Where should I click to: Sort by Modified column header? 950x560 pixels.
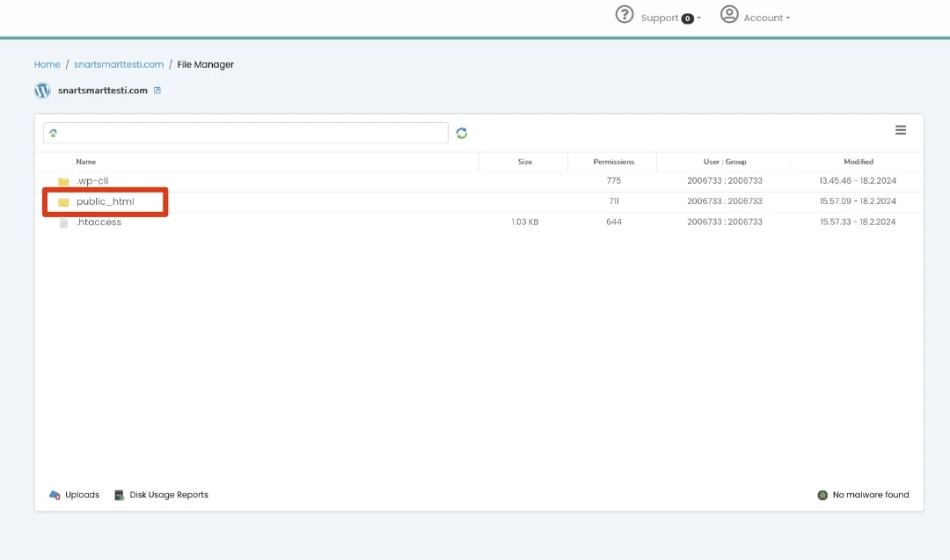[x=859, y=162]
